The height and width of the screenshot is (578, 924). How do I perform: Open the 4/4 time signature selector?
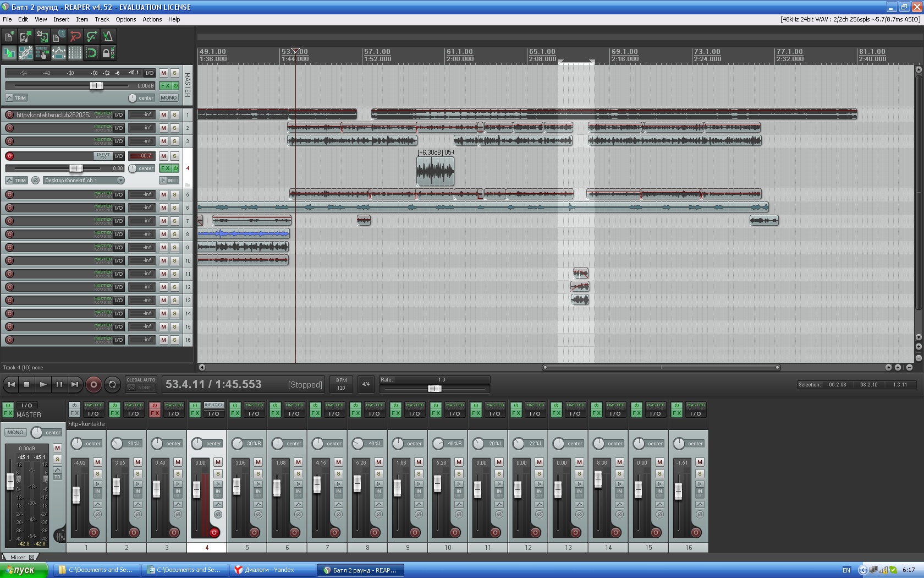pos(366,384)
